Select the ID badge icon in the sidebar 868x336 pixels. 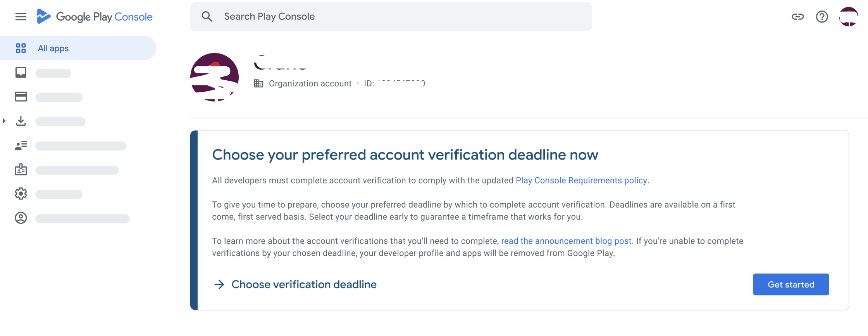[21, 170]
